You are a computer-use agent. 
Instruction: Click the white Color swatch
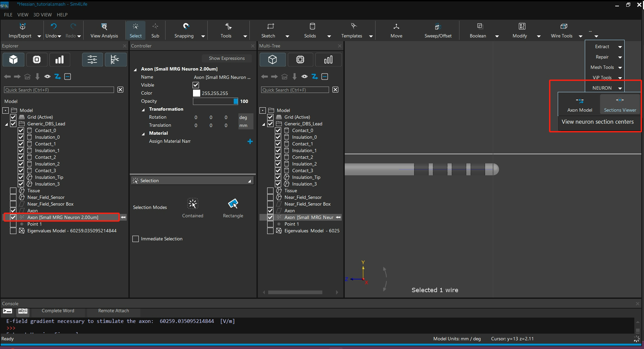point(197,93)
